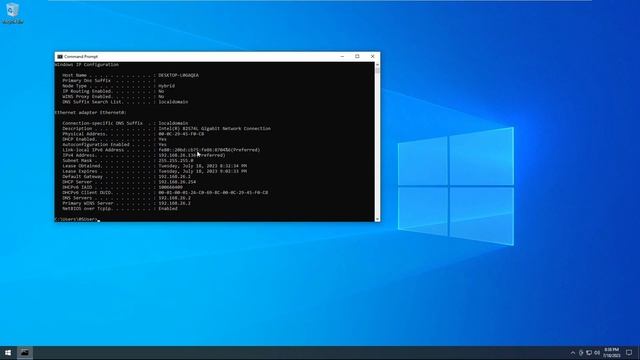Click the 'DHCP Server' line
The height and width of the screenshot is (360, 640).
coord(129,182)
